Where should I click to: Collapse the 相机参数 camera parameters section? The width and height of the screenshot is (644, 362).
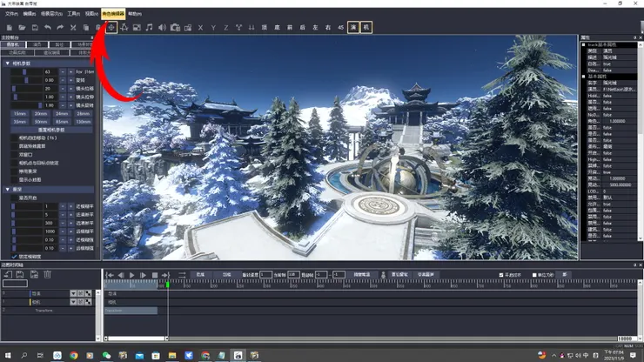pos(7,64)
